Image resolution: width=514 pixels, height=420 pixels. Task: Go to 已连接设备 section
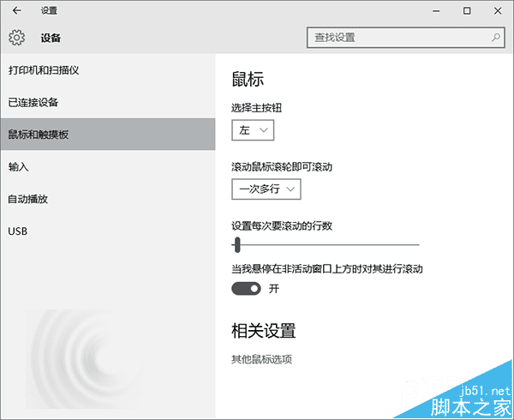pos(33,102)
